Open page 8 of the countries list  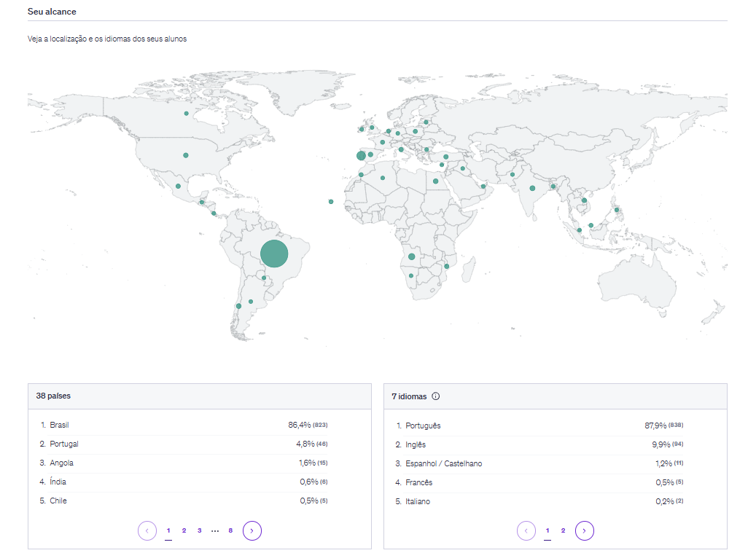(x=230, y=530)
